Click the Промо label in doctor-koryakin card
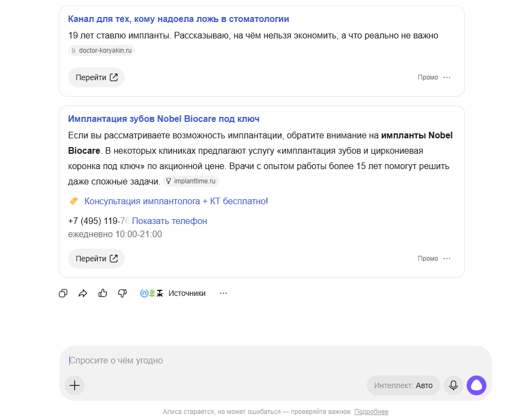The width and height of the screenshot is (521, 420). (428, 77)
